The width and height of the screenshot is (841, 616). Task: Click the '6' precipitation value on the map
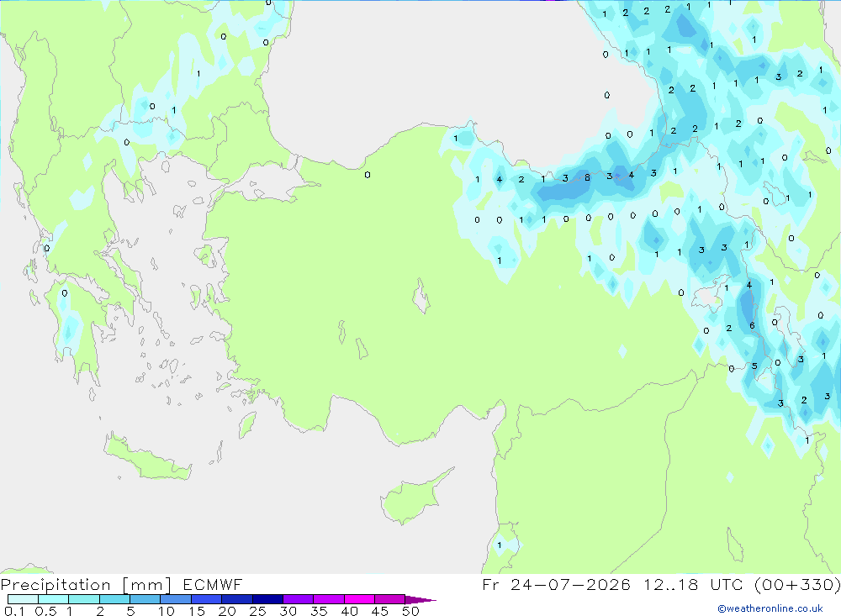(752, 325)
